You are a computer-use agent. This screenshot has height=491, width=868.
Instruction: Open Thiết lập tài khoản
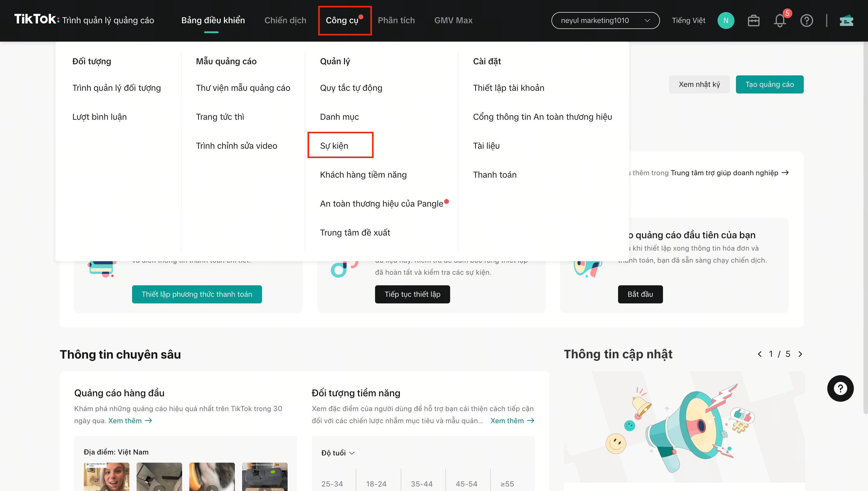[x=508, y=88]
